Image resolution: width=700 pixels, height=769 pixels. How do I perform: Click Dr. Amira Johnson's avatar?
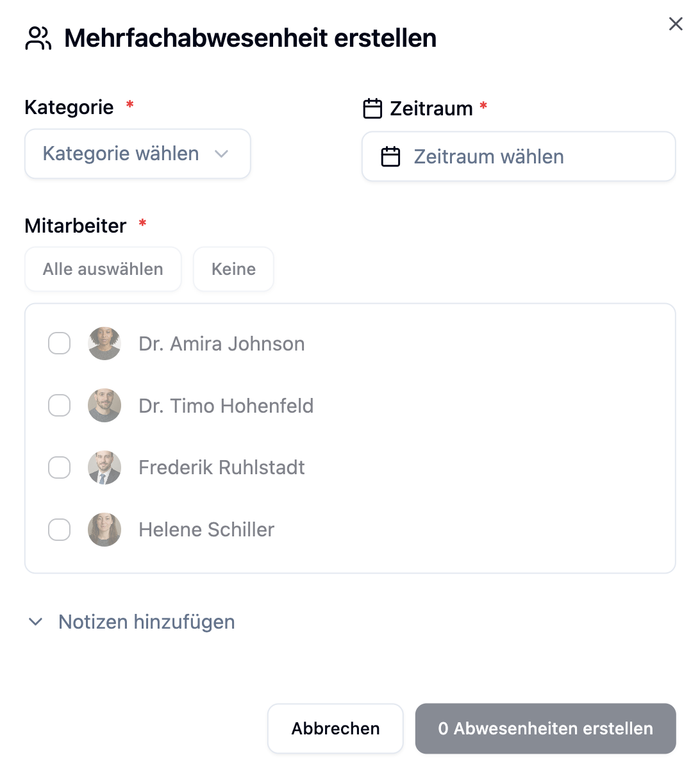(x=104, y=343)
